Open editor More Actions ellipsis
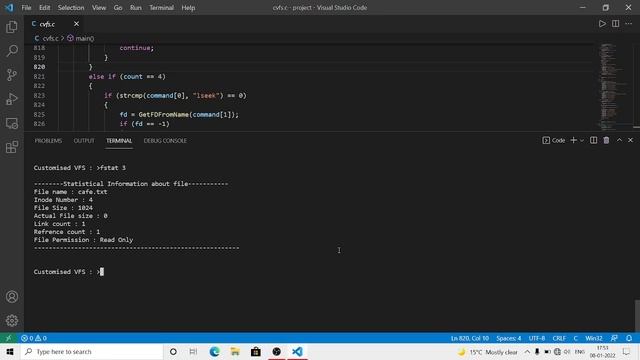Screen dimensions: 640x360 point(629,24)
